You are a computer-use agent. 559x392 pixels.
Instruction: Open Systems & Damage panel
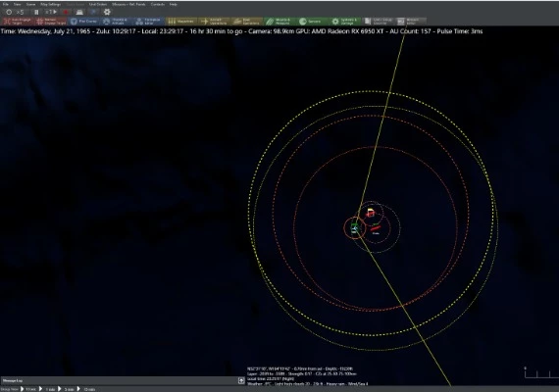[345, 22]
